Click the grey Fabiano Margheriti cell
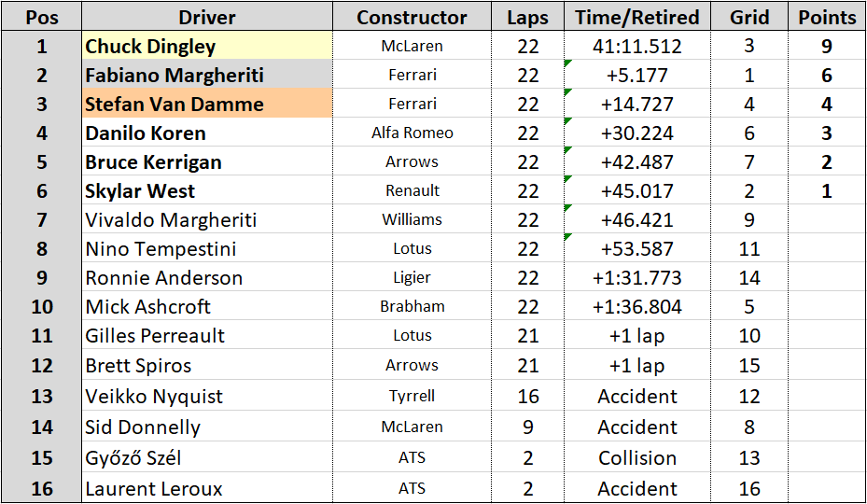The width and height of the screenshot is (867, 504). coord(207,75)
